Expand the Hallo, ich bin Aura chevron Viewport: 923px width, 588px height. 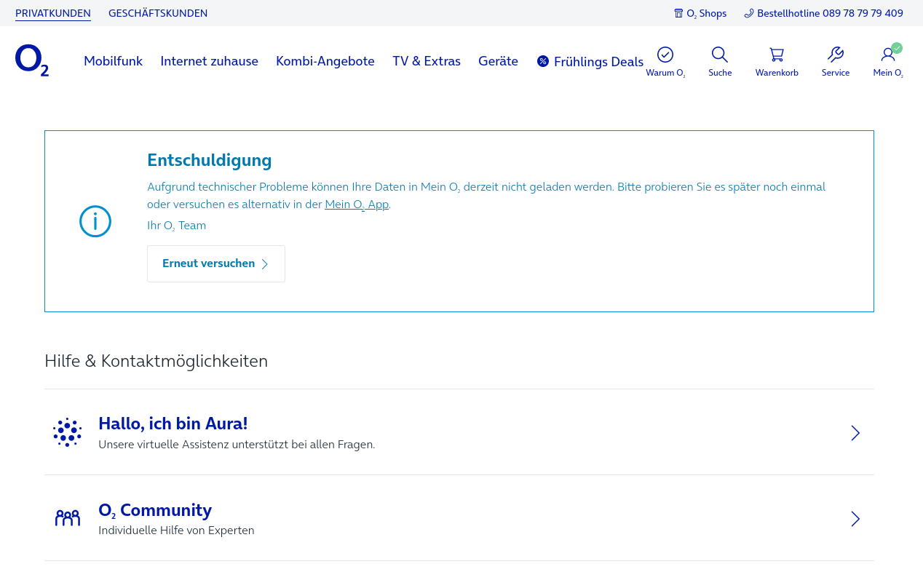(855, 433)
